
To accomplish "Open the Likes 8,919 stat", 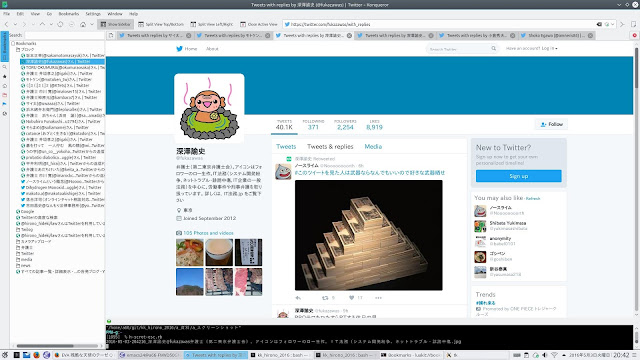I will click(x=374, y=125).
